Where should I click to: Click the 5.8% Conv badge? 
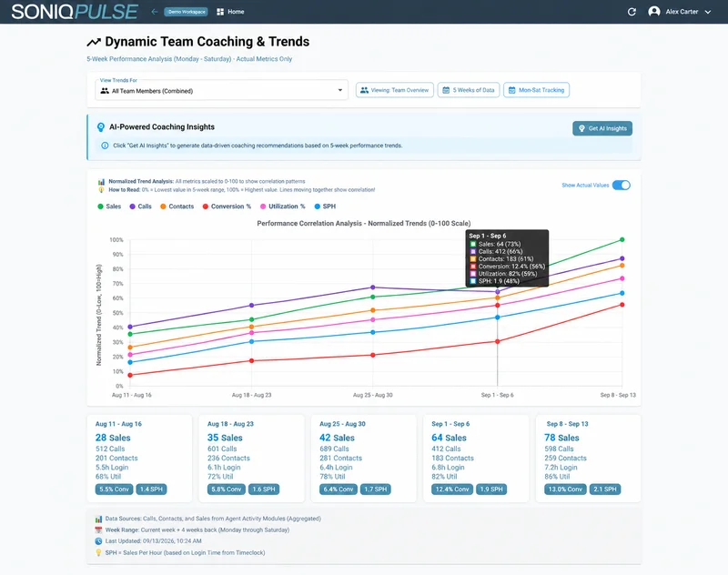[x=226, y=489]
